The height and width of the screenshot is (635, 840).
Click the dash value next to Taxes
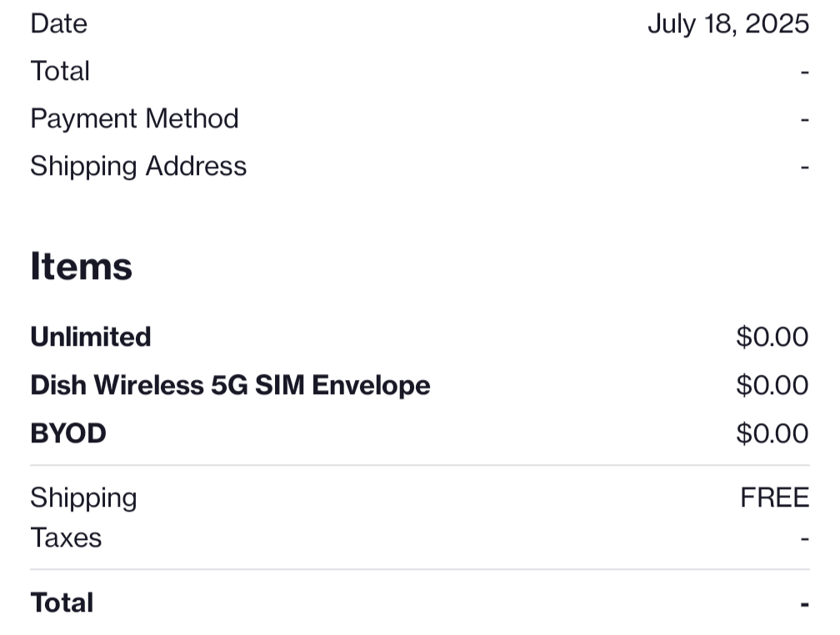(804, 539)
